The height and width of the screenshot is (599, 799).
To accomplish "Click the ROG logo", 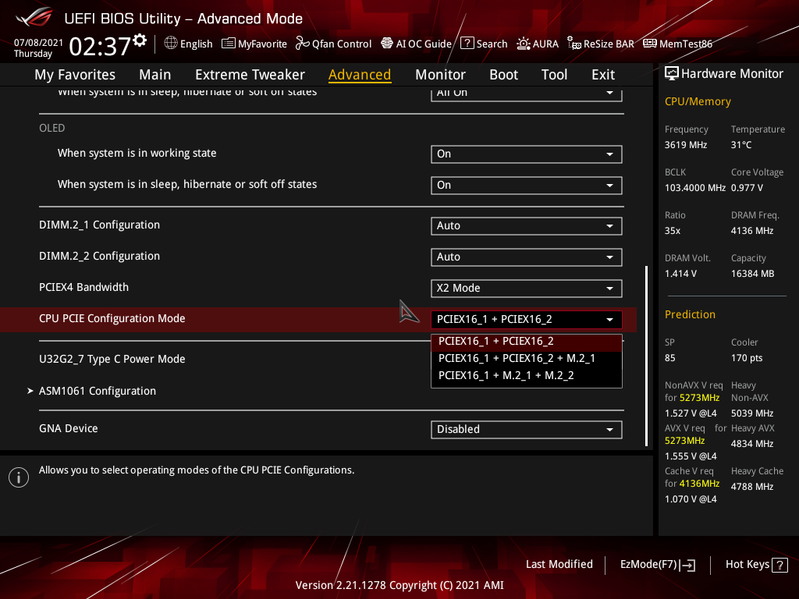I will tap(34, 17).
